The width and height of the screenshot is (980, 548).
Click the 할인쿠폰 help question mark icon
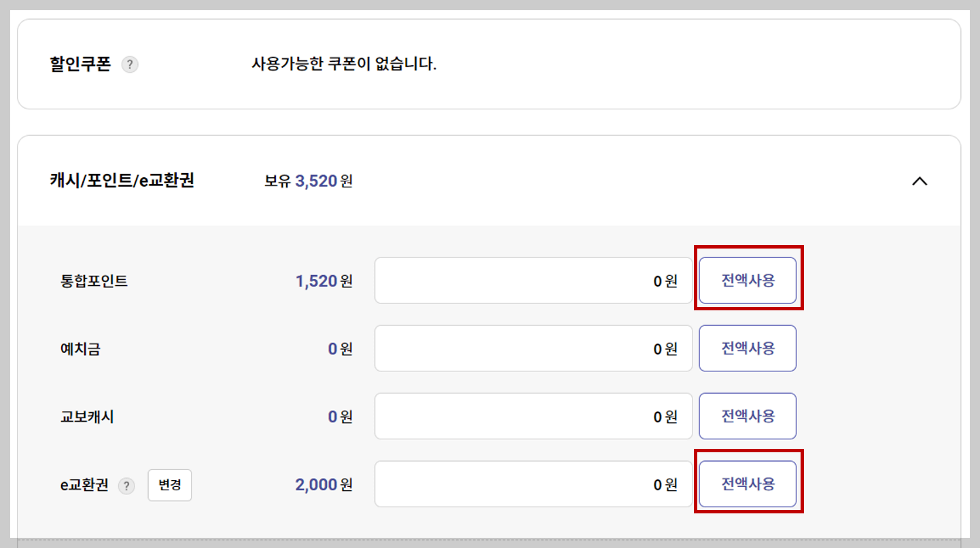pyautogui.click(x=129, y=65)
